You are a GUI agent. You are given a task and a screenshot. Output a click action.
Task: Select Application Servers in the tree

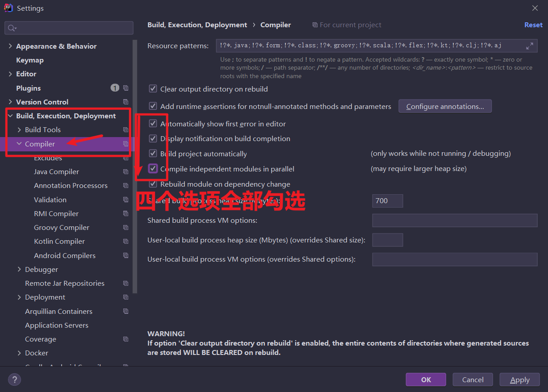click(57, 325)
